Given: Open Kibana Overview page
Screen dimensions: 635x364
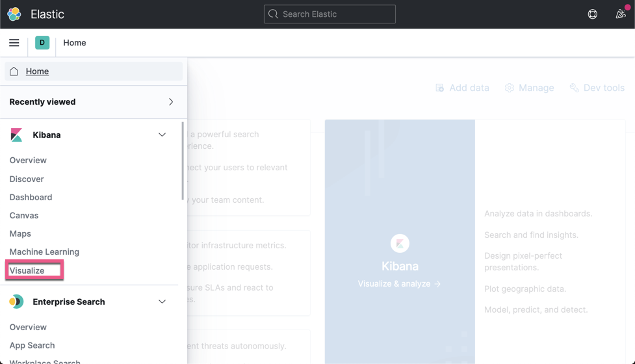Looking at the screenshot, I should [x=28, y=161].
